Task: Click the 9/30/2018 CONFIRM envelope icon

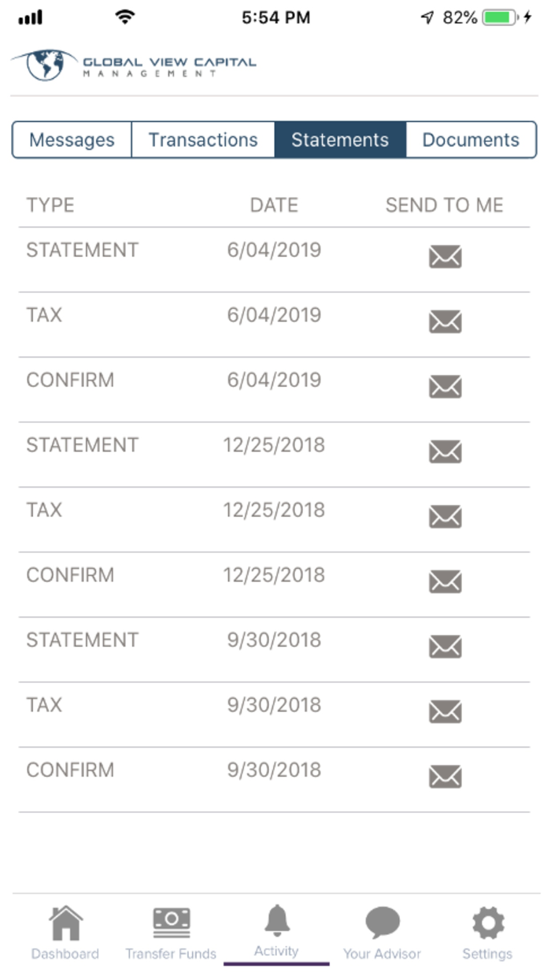Action: (445, 777)
